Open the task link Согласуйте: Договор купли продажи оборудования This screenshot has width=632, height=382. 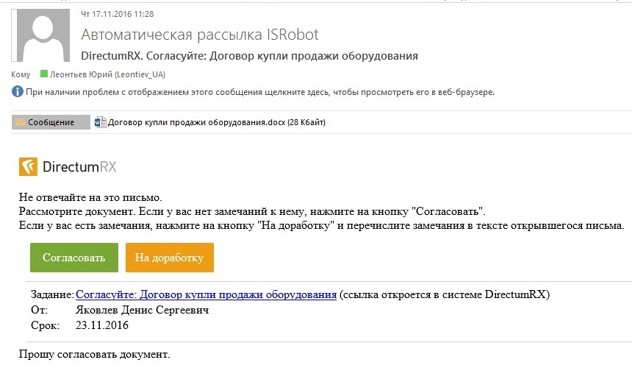(x=206, y=295)
